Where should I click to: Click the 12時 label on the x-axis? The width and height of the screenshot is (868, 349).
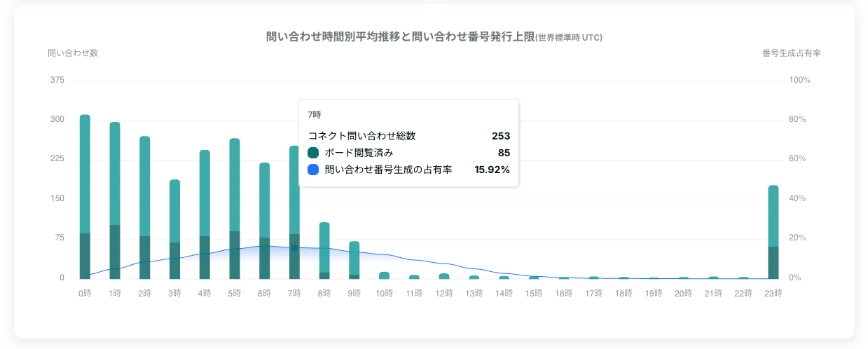[444, 294]
